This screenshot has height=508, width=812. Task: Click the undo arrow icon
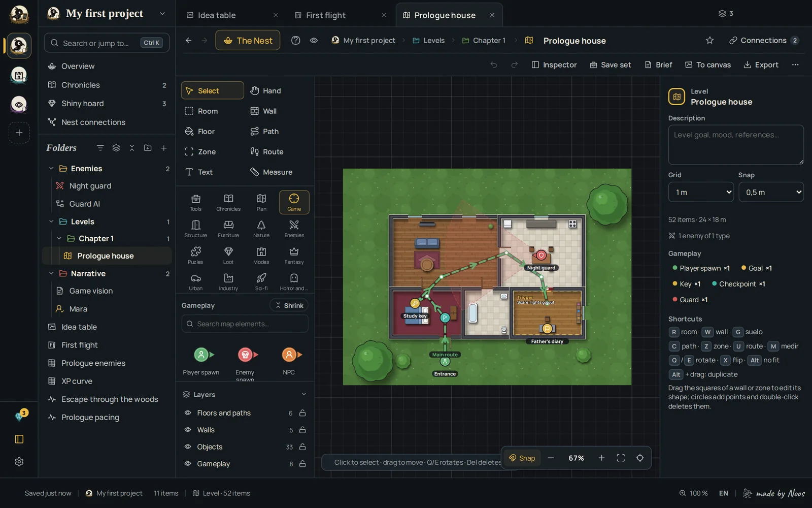[x=493, y=65]
